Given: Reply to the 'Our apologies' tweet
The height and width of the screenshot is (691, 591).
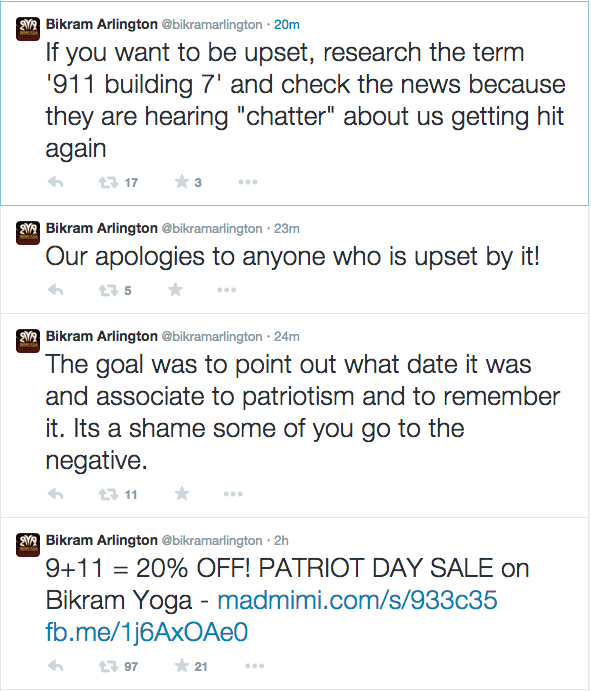Looking at the screenshot, I should (56, 290).
